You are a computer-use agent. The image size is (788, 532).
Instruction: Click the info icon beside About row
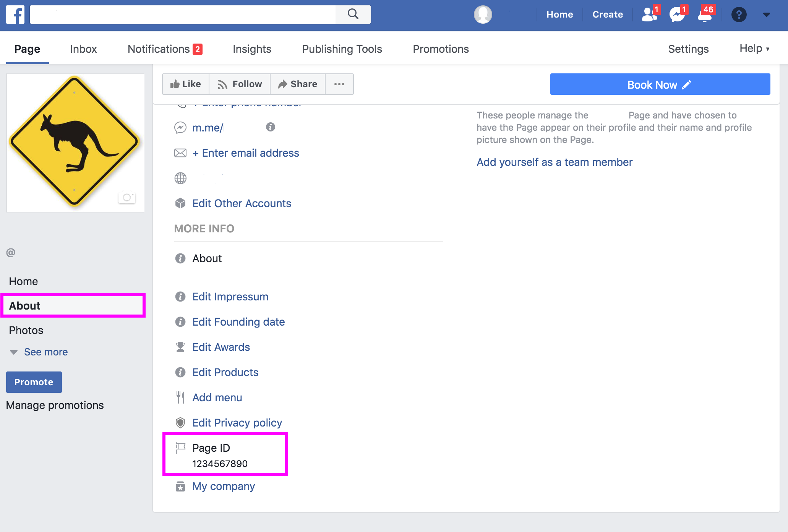[x=180, y=258]
